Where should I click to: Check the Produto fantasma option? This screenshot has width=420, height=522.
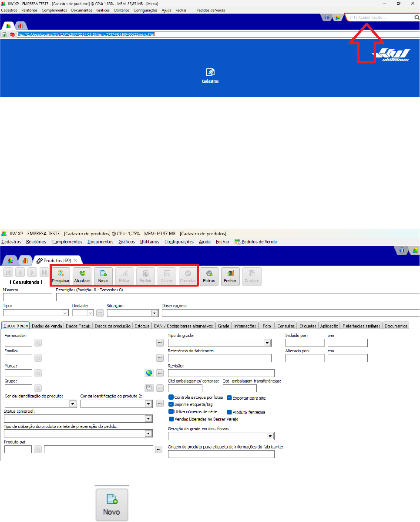229,412
